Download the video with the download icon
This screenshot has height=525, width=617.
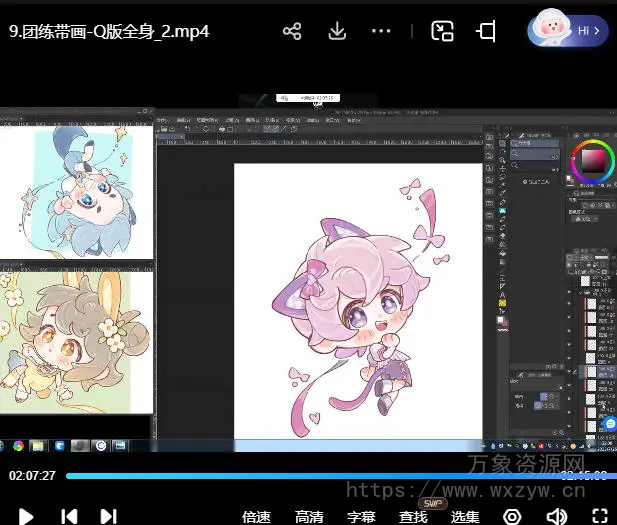click(x=337, y=31)
